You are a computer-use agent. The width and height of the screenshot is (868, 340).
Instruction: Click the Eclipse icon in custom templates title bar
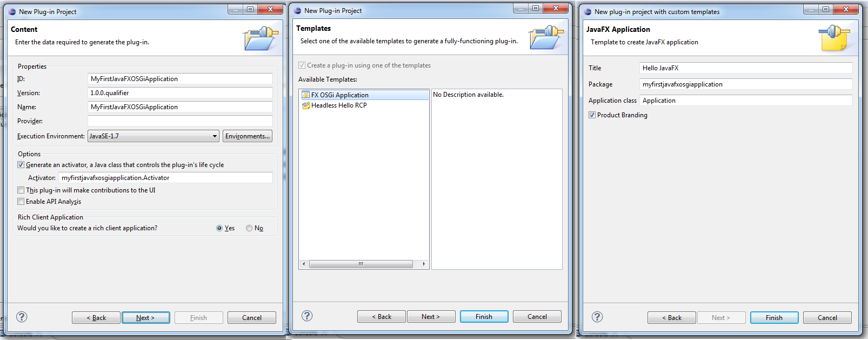pos(587,11)
